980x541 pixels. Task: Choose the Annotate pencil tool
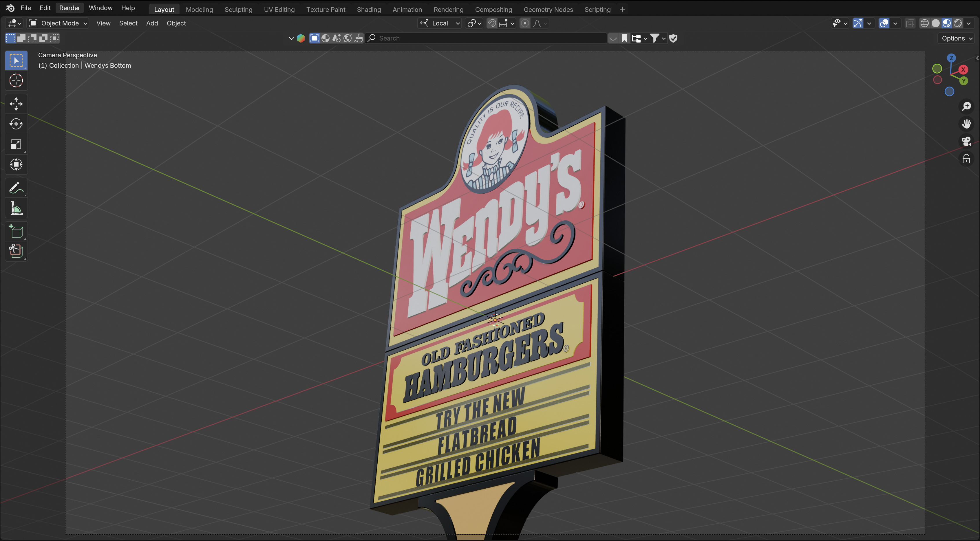click(16, 188)
